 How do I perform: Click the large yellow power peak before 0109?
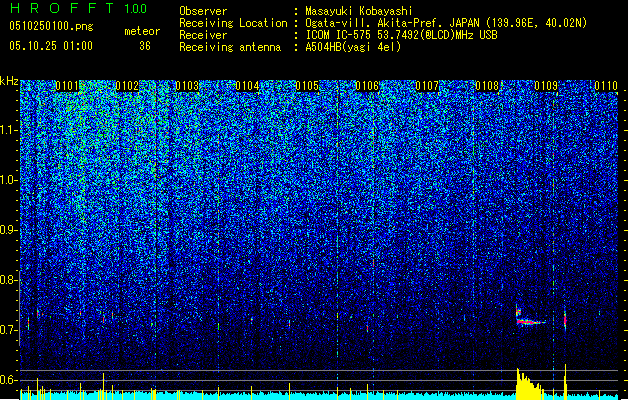[530, 384]
